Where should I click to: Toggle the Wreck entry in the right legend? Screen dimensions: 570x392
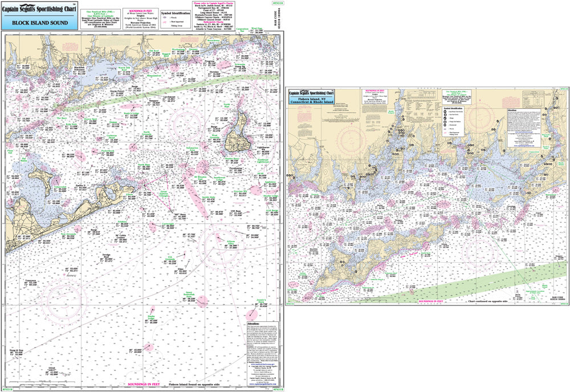(x=445, y=129)
